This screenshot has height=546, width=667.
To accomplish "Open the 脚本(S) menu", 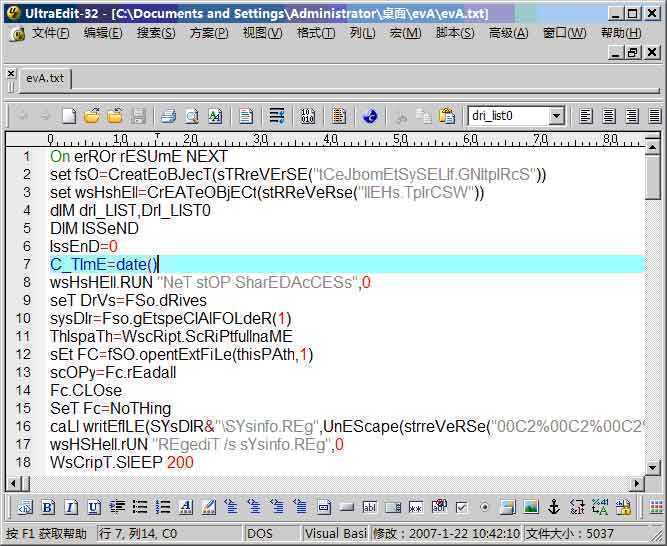I will (455, 33).
